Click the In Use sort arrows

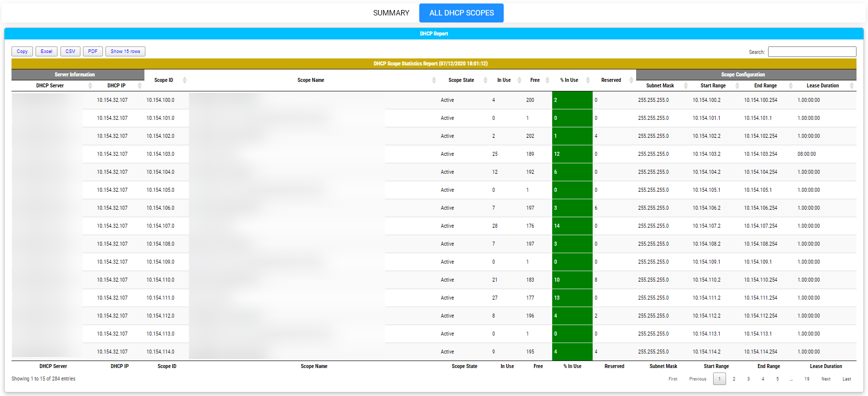(x=519, y=80)
